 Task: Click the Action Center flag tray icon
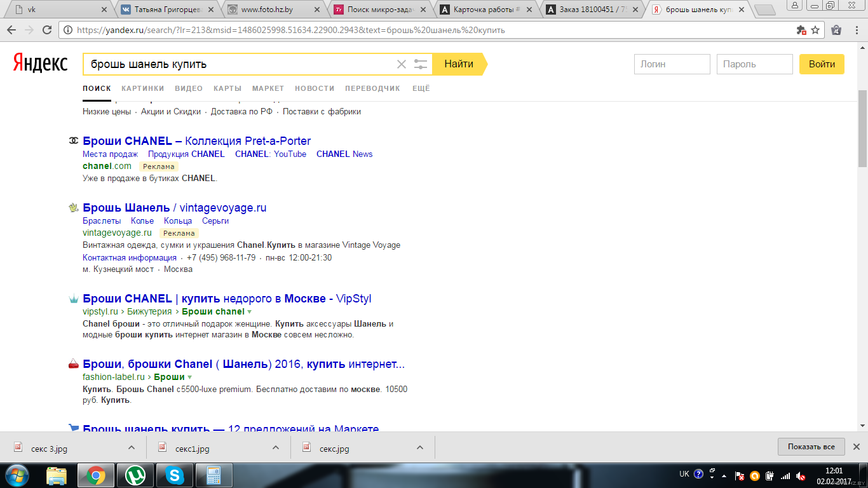click(739, 475)
